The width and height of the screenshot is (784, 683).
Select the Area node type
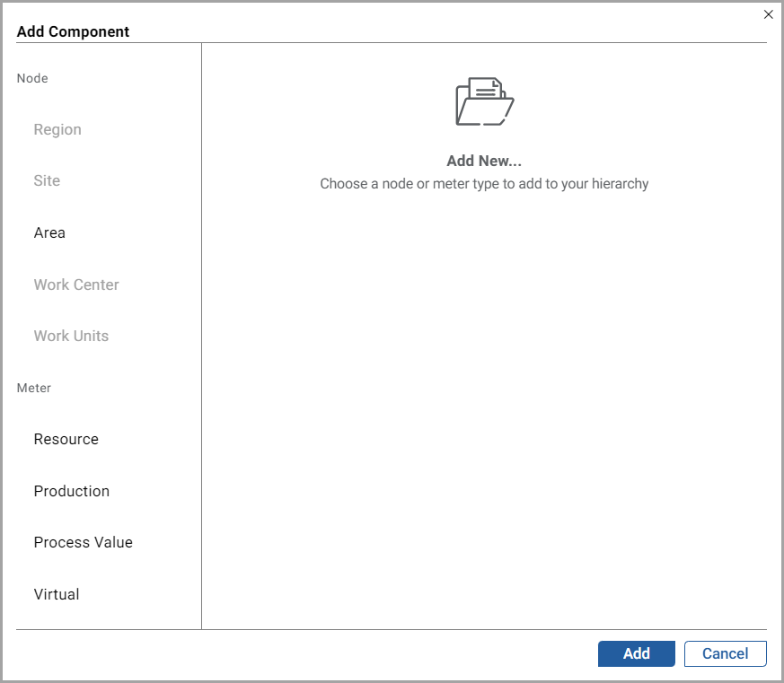point(49,232)
